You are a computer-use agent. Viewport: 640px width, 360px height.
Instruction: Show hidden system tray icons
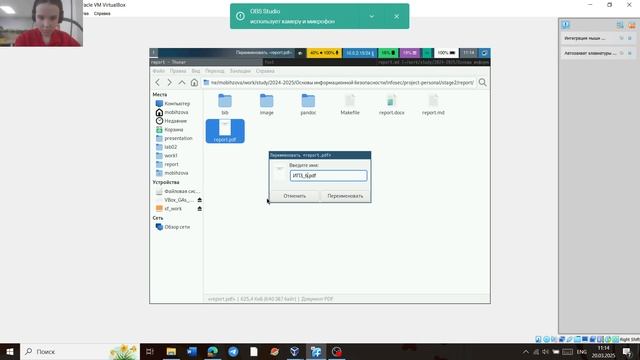pos(526,351)
